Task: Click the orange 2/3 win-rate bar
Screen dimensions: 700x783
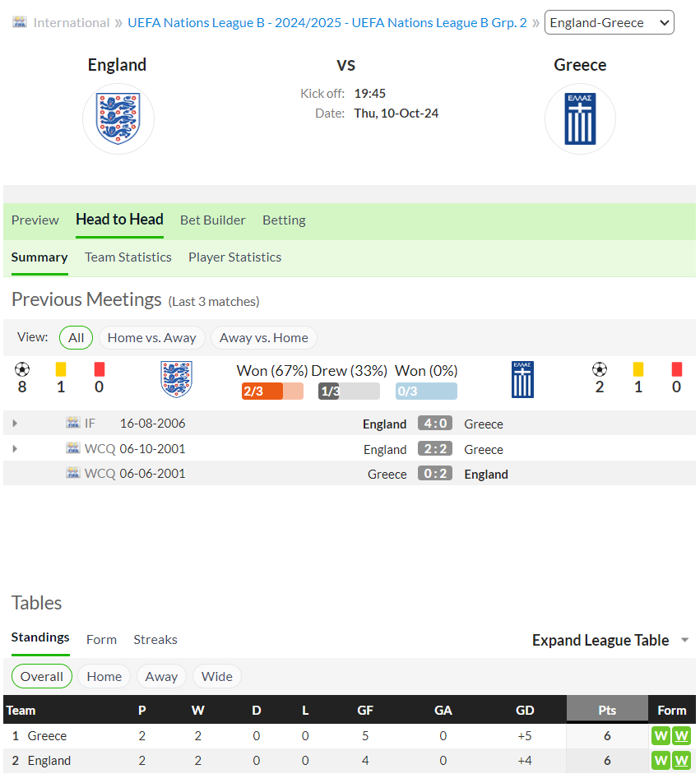Action: coord(272,391)
